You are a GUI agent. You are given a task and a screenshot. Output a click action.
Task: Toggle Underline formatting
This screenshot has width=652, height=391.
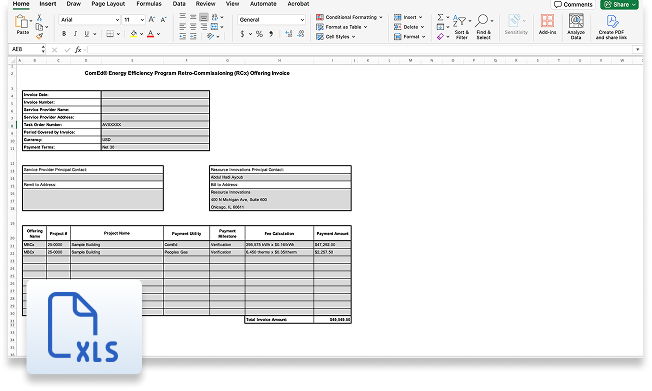tap(86, 34)
